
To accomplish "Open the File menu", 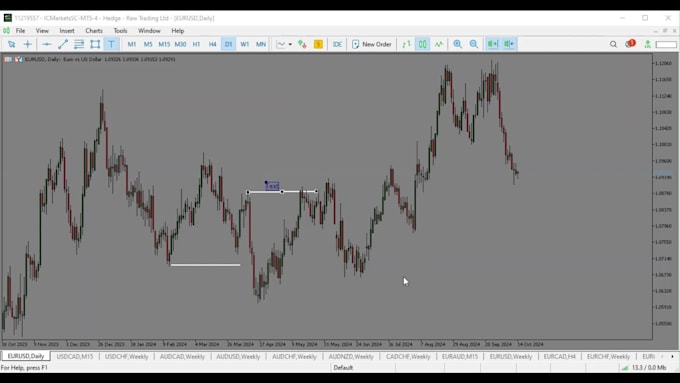I will point(20,31).
